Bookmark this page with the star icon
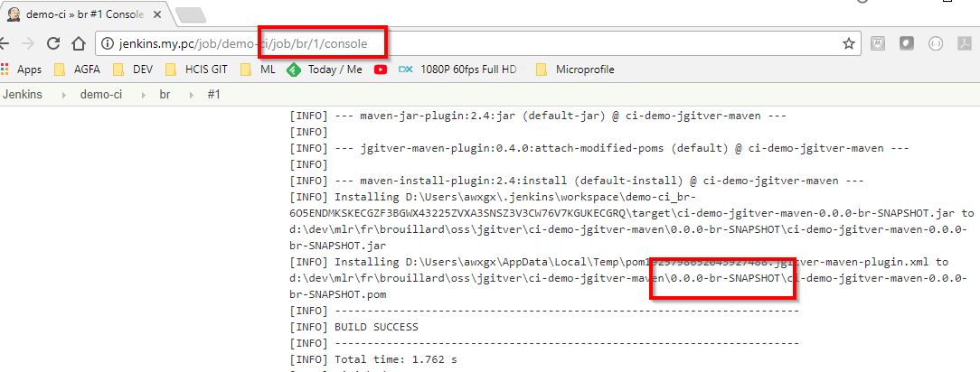This screenshot has width=980, height=372. pos(849,43)
